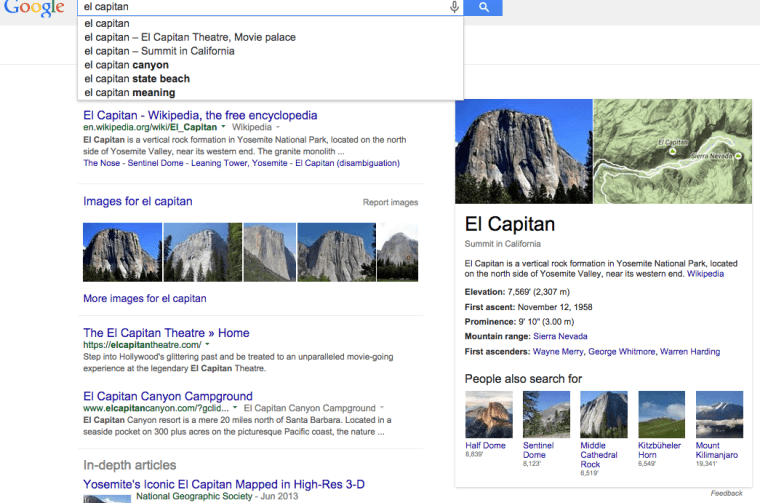This screenshot has width=760, height=503.
Task: Open 'Sierra Nevada' mountain range link
Action: (x=560, y=336)
